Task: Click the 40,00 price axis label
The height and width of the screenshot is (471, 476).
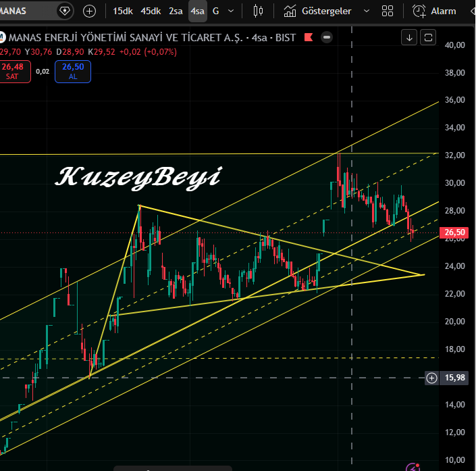Action: point(454,45)
